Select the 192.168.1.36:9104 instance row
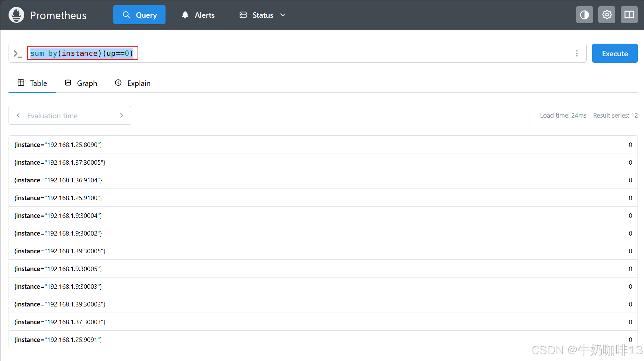 coord(323,180)
